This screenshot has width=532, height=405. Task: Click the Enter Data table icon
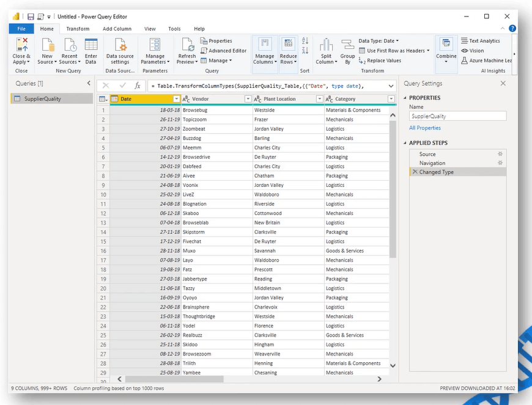coord(91,45)
